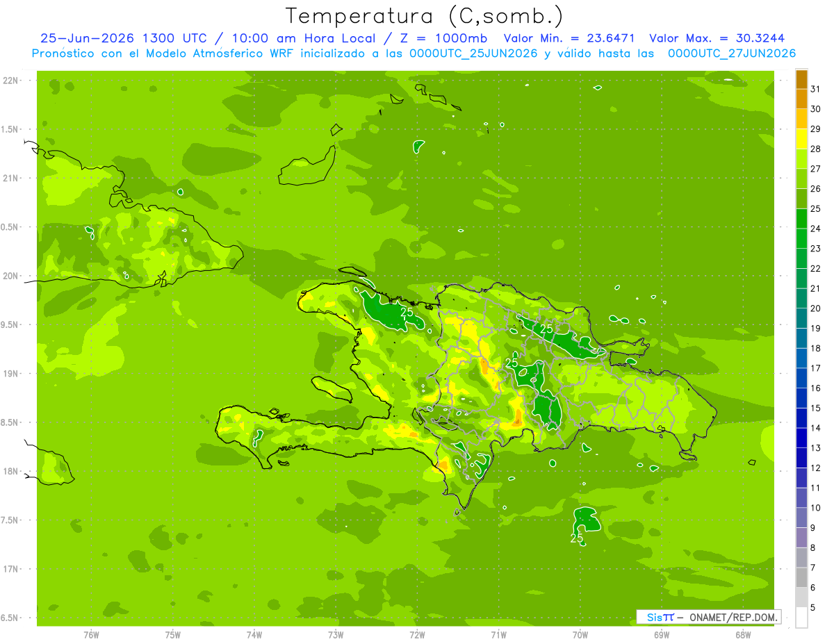
Task: Select the teal swatch between 19 and 20
Action: tap(801, 319)
